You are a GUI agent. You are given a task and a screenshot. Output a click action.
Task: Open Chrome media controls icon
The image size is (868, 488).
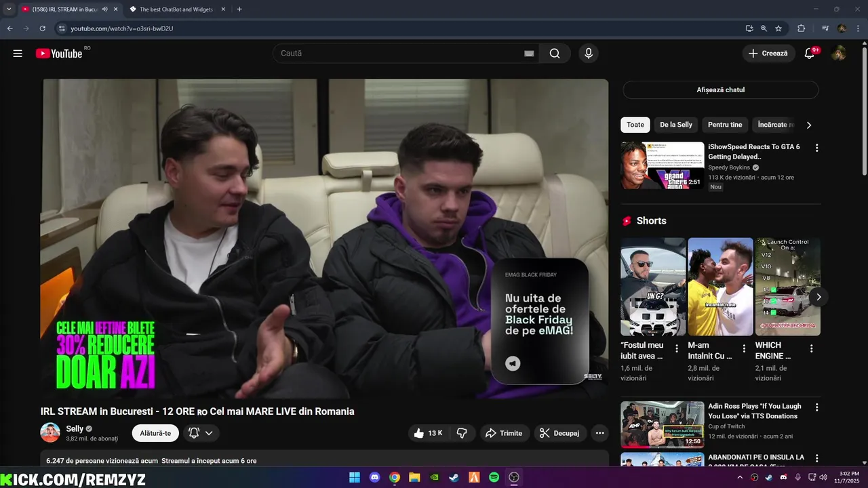tap(825, 28)
